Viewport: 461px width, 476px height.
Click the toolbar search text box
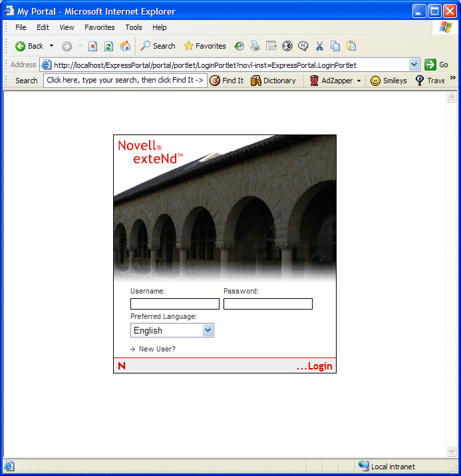tap(125, 81)
